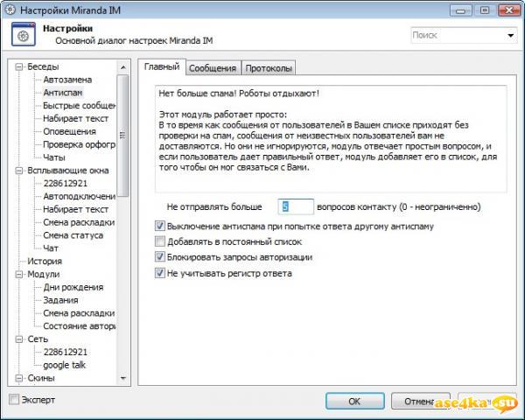This screenshot has height=420, width=525.
Task: Click the Miranda IM options icon in header
Action: point(23,34)
